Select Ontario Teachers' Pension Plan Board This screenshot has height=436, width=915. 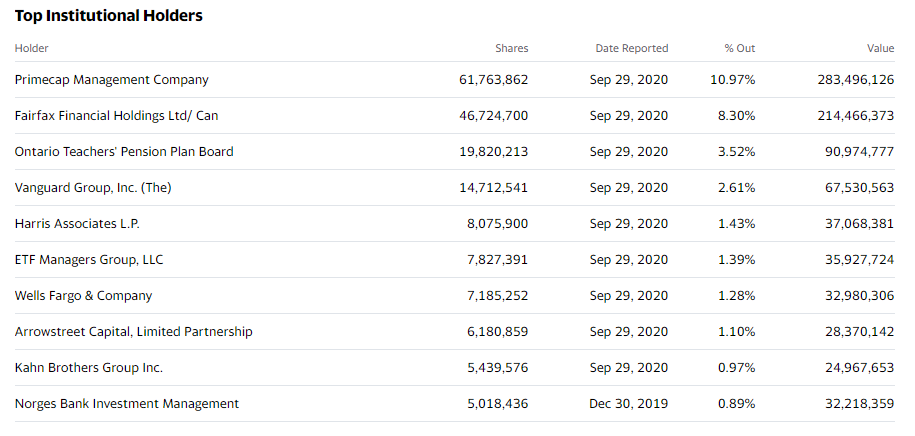click(124, 152)
